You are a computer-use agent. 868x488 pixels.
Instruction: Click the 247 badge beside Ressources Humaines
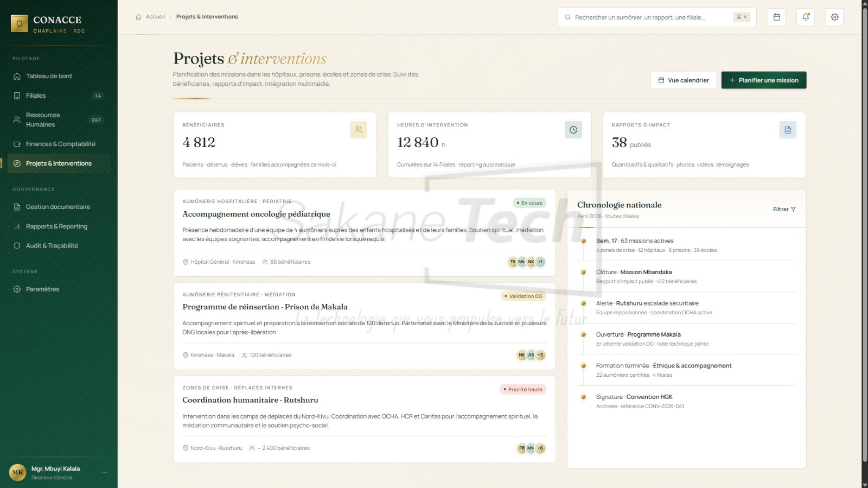(96, 120)
